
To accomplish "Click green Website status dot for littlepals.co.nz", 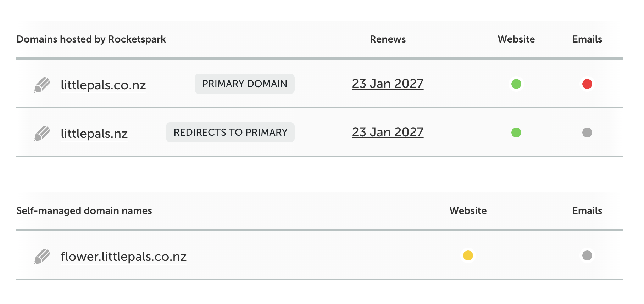I will (516, 84).
